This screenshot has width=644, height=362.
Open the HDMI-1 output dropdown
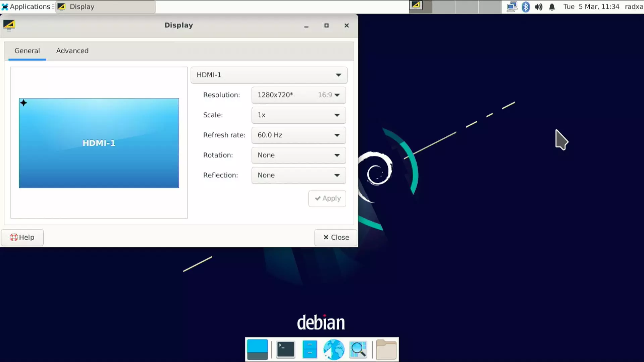point(269,75)
